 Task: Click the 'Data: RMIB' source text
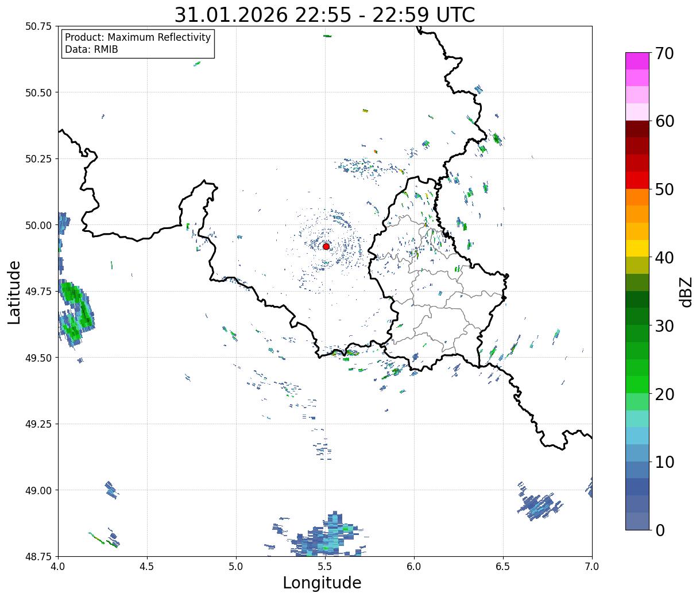pos(91,50)
